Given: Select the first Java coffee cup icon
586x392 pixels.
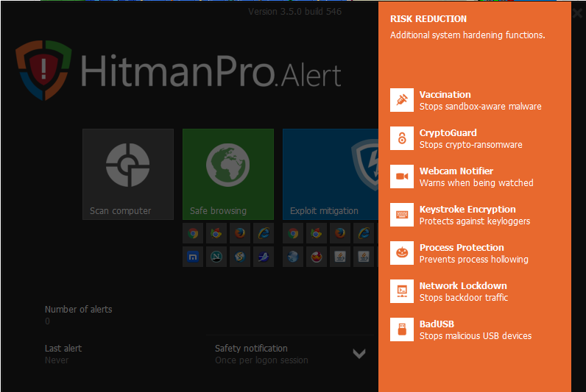Looking at the screenshot, I should point(340,257).
